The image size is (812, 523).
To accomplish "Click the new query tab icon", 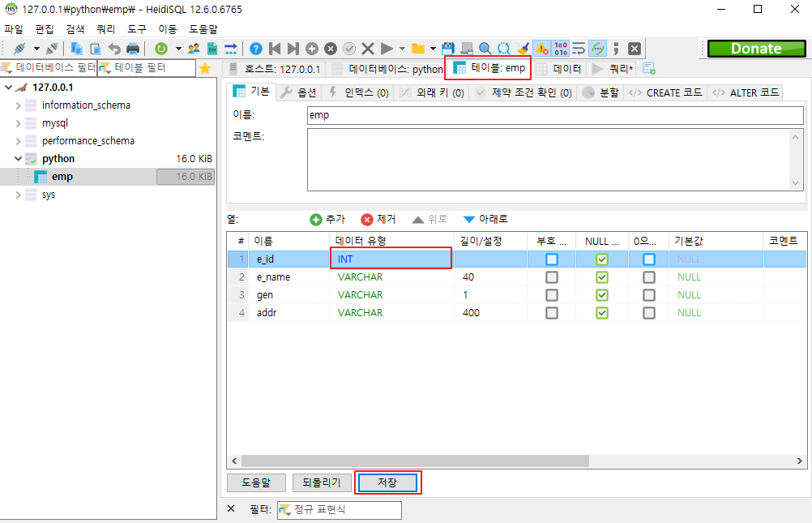I will click(x=649, y=68).
